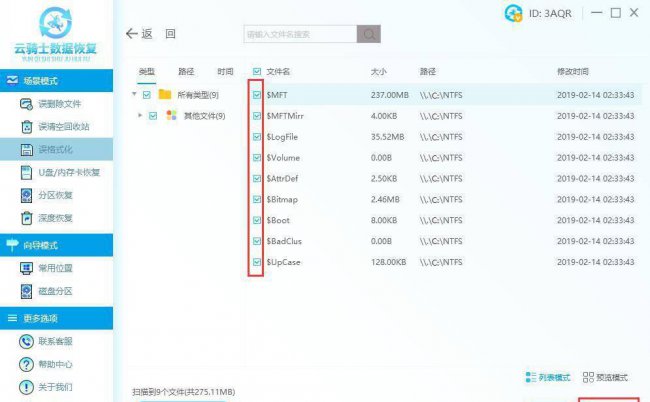Click the file name search input field
Image resolution: width=650 pixels, height=402 pixels.
pyautogui.click(x=301, y=34)
